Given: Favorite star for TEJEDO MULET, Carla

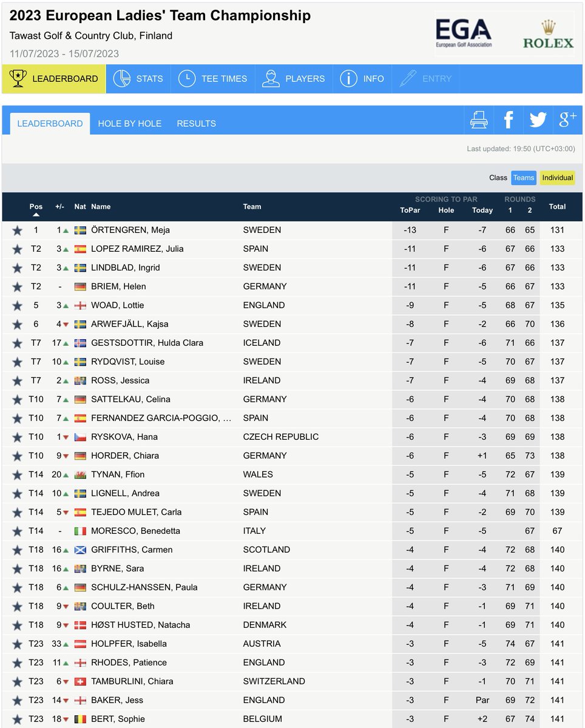Looking at the screenshot, I should click(17, 512).
